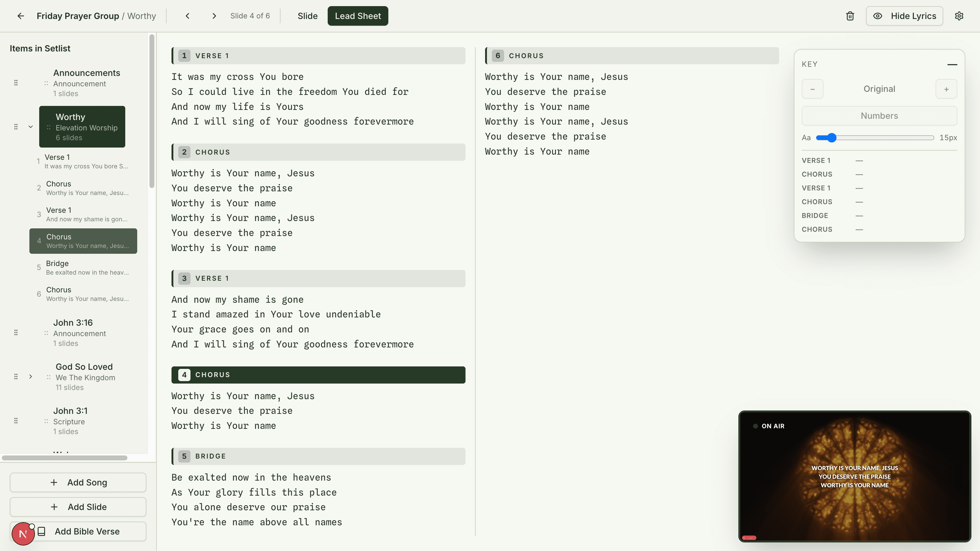Click inner drag dots beside God So Loved
This screenshot has height=551, width=980.
pos(48,377)
